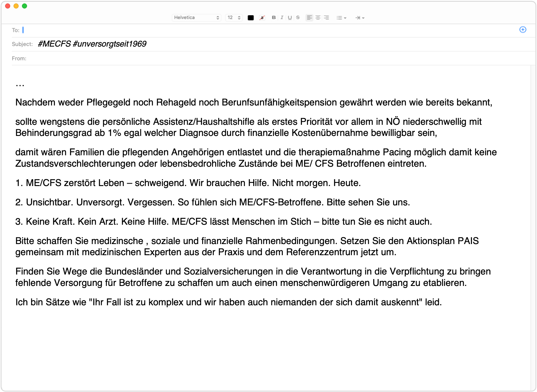Image resolution: width=537 pixels, height=392 pixels.
Task: Click the add contact plus icon
Action: tap(523, 30)
